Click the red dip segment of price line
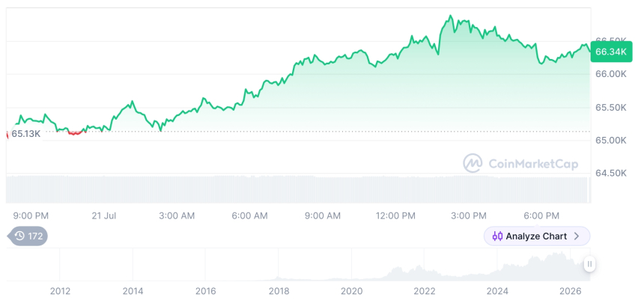 tap(75, 132)
